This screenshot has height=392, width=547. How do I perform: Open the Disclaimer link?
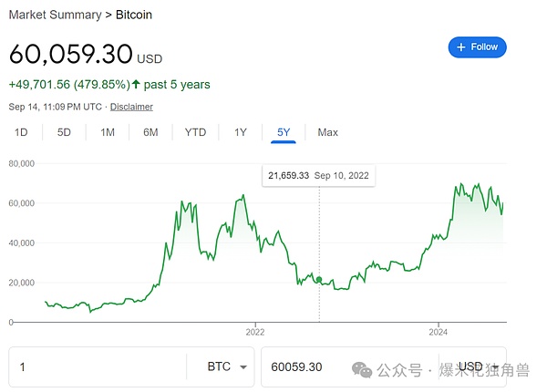[132, 107]
